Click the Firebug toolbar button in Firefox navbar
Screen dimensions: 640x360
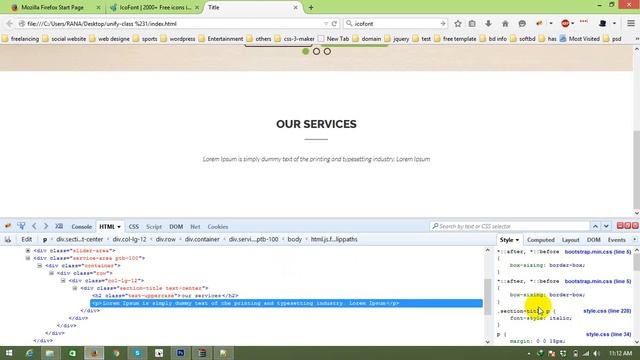point(540,24)
